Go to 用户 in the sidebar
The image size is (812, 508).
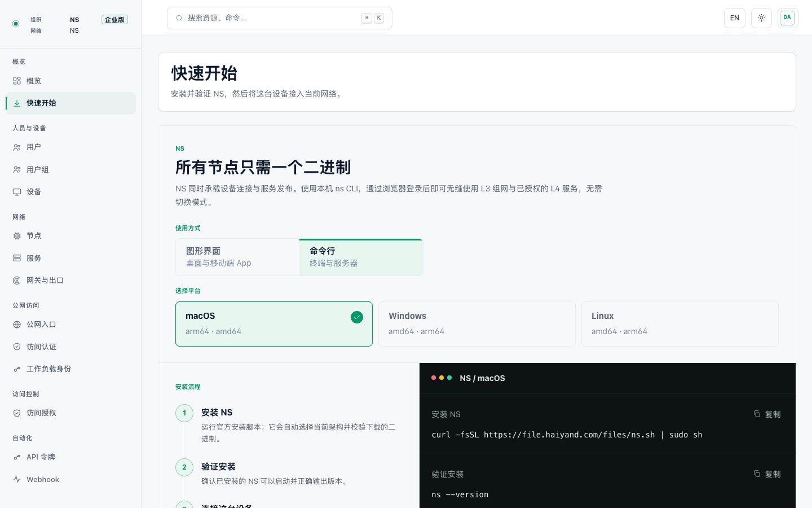point(71,147)
